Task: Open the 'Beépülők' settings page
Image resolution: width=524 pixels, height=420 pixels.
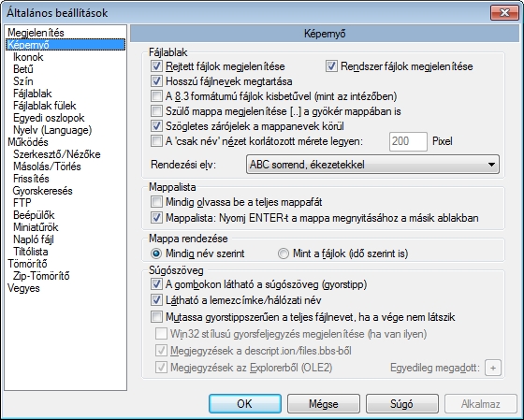Action: click(x=34, y=215)
